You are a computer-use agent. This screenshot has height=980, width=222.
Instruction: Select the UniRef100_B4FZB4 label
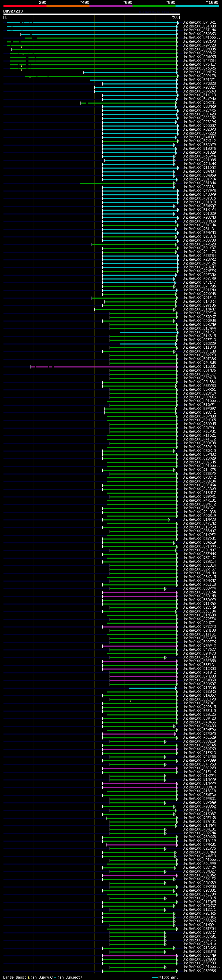tap(199, 61)
